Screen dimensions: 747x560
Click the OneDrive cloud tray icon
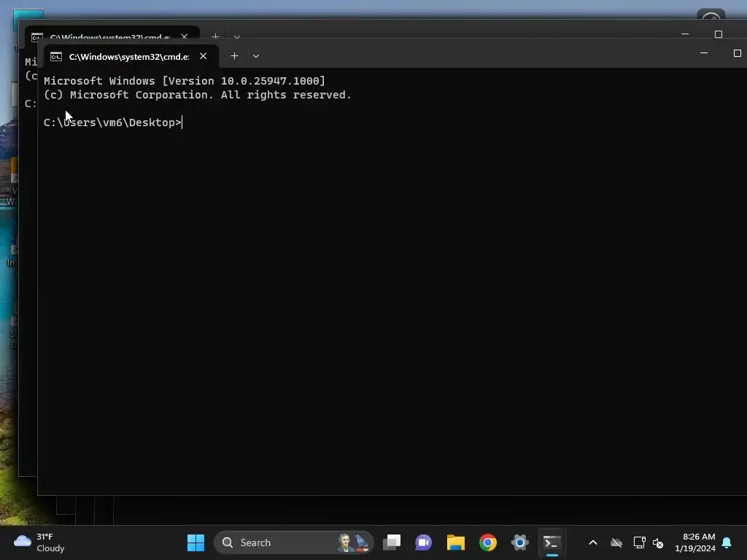tap(616, 542)
